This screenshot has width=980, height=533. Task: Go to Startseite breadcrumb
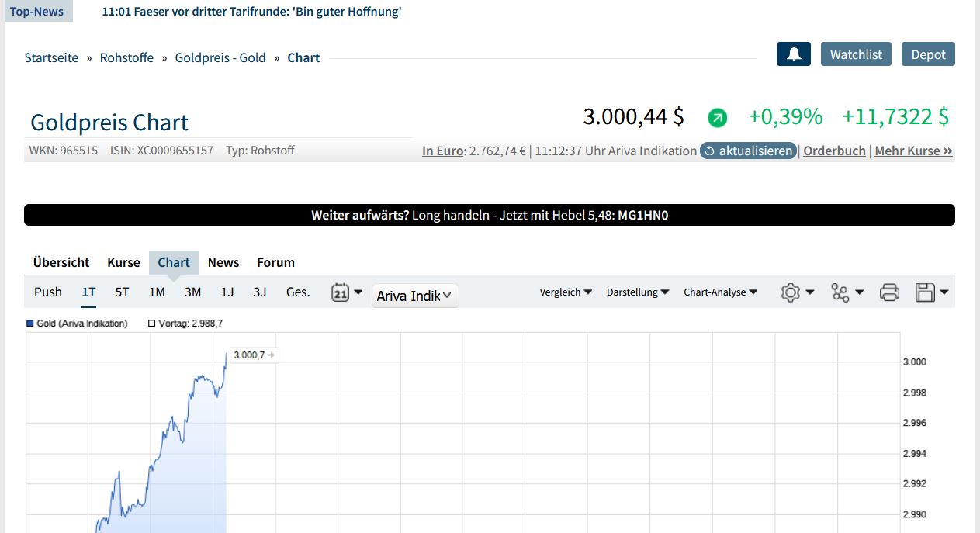pos(51,57)
